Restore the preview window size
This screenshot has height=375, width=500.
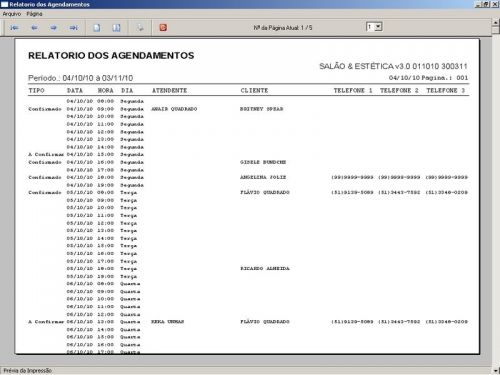point(486,4)
